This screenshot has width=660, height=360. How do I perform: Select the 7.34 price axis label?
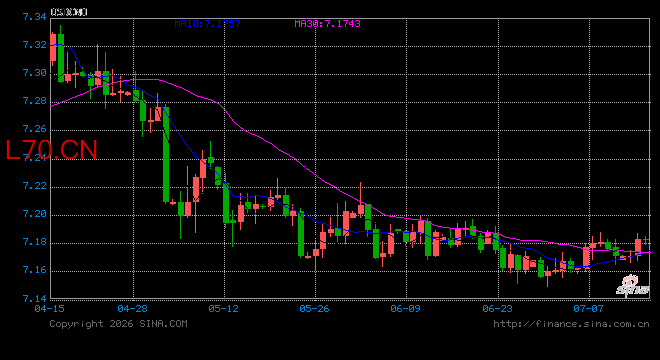click(35, 16)
